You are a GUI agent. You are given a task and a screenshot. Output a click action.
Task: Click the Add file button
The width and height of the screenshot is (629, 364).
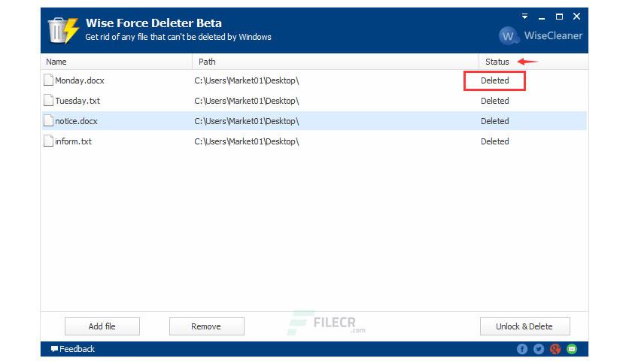pos(102,326)
